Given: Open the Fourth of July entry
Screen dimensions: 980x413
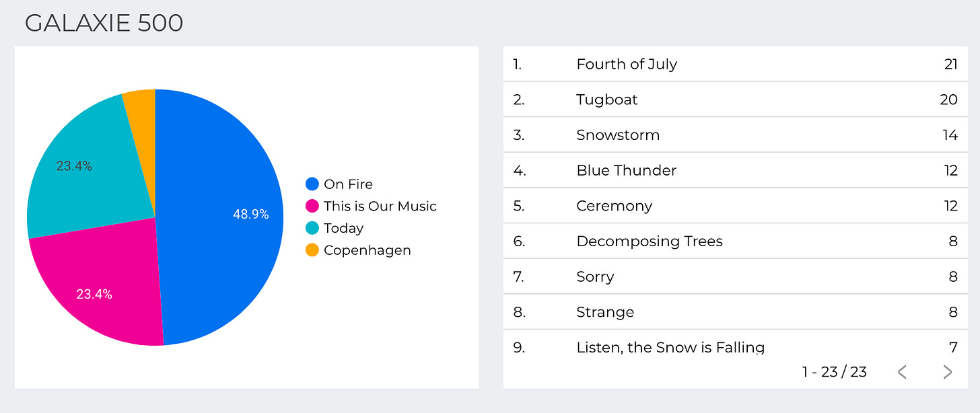Looking at the screenshot, I should [x=627, y=64].
